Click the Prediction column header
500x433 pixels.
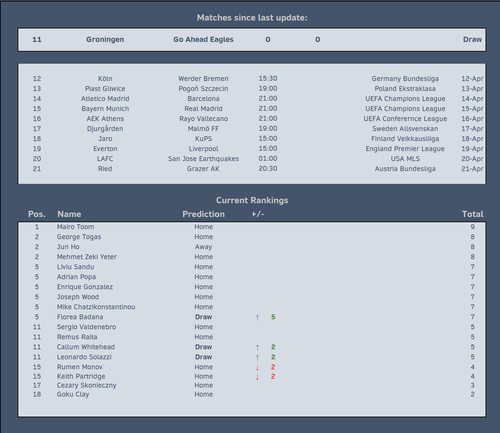point(203,214)
